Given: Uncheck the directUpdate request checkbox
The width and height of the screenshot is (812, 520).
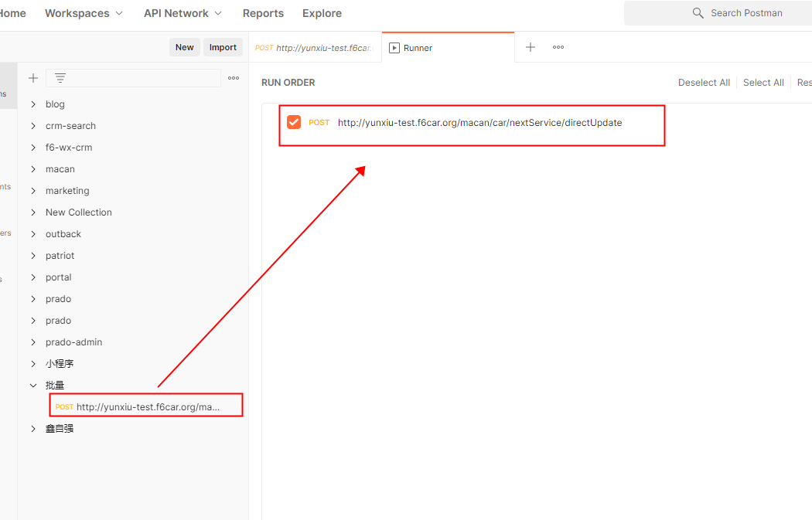Looking at the screenshot, I should point(294,122).
